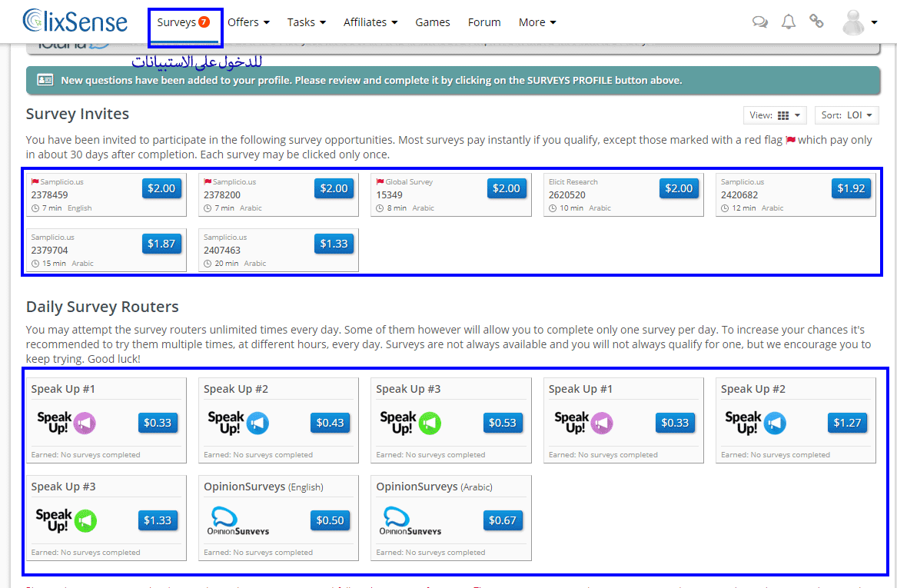Click the new profile questions notice banner
Screen dimensions: 897x588
[453, 80]
